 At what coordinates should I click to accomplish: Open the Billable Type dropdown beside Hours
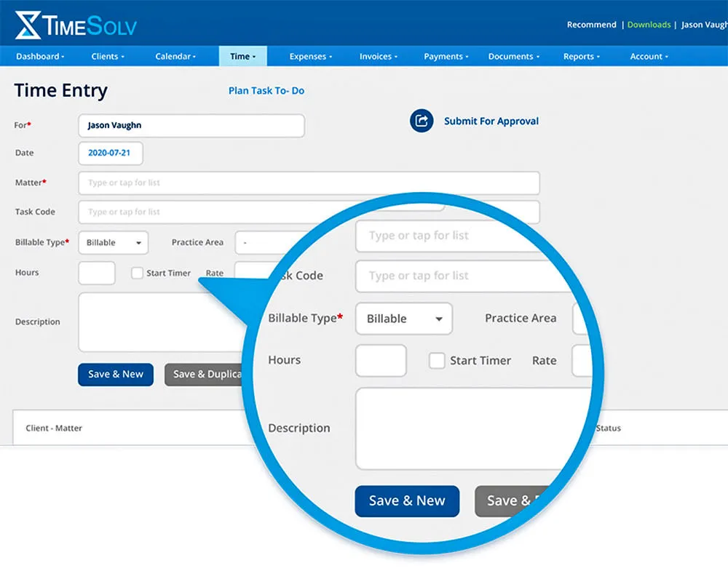coord(114,243)
